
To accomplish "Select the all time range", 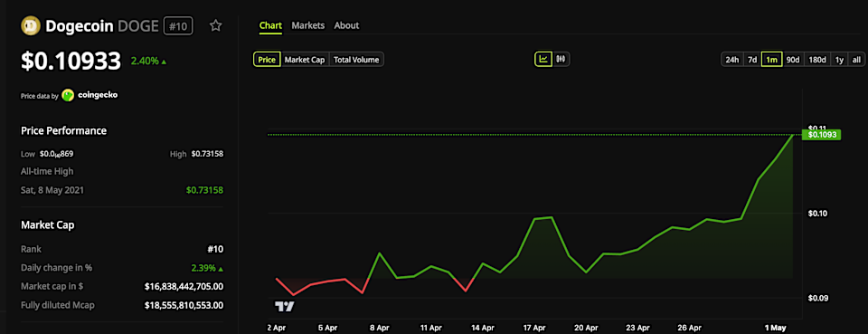I will pyautogui.click(x=856, y=59).
